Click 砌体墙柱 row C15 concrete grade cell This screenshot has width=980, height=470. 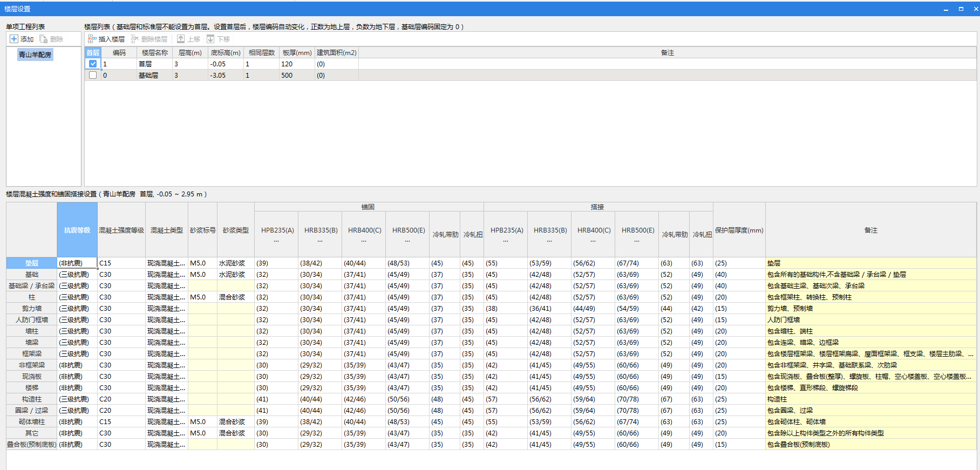(x=121, y=421)
